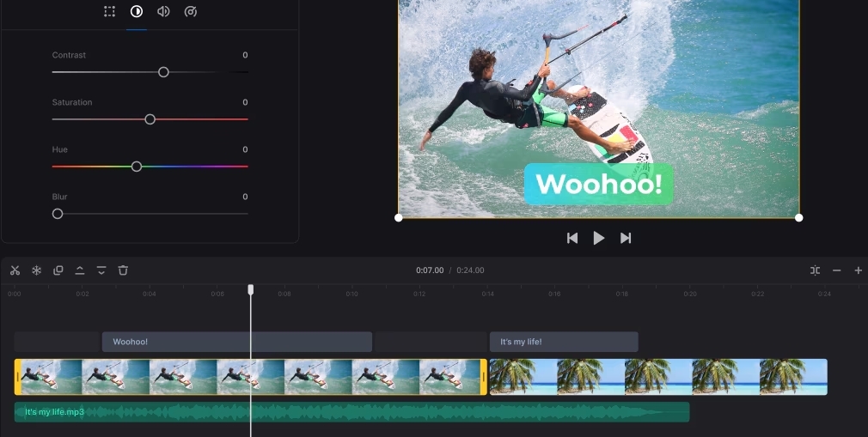Viewport: 868px width, 437px height.
Task: Select the palm tree video clip
Action: pos(658,377)
